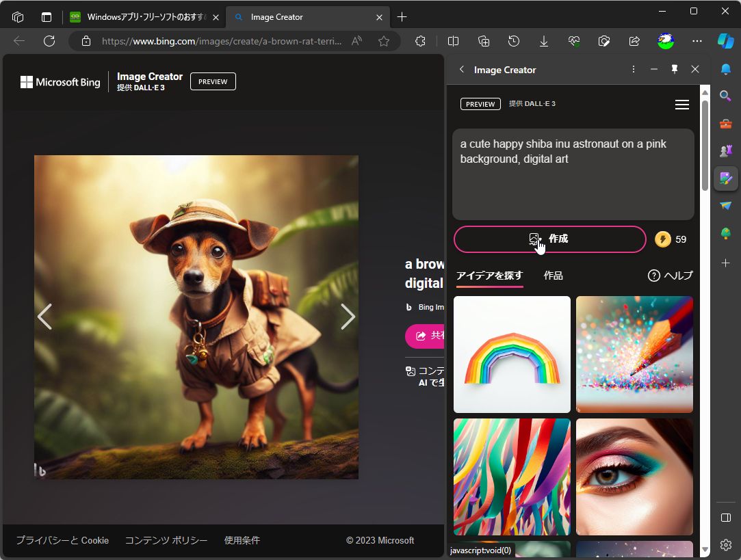Click the 作成 create button

coord(549,239)
